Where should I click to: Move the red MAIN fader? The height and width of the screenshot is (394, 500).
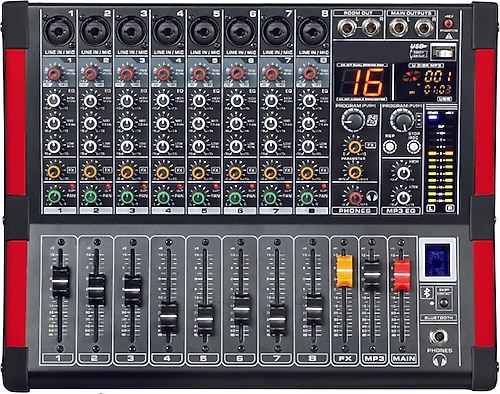[x=402, y=275]
